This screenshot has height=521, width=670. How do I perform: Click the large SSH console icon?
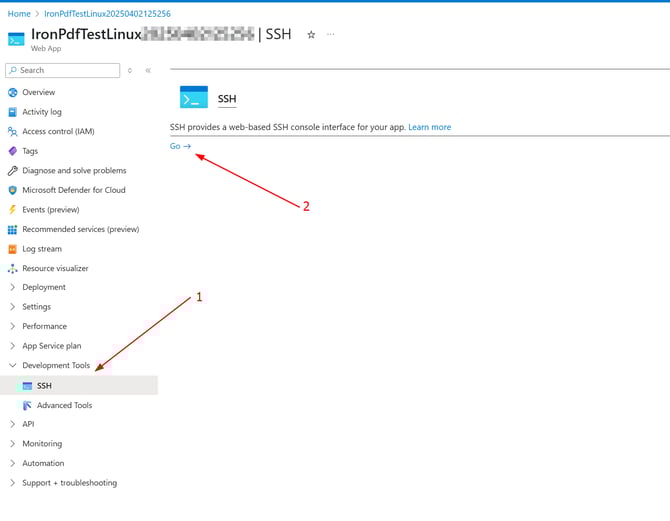pos(194,97)
